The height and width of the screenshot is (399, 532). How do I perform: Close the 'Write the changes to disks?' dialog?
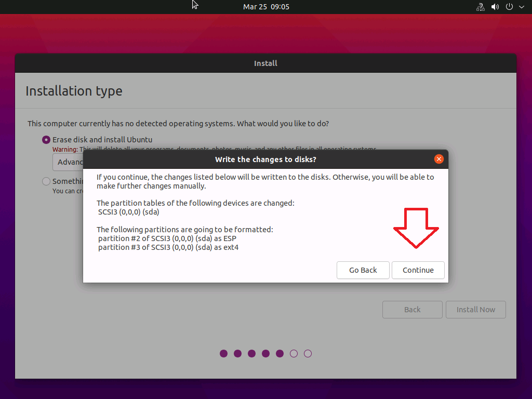[x=439, y=159]
